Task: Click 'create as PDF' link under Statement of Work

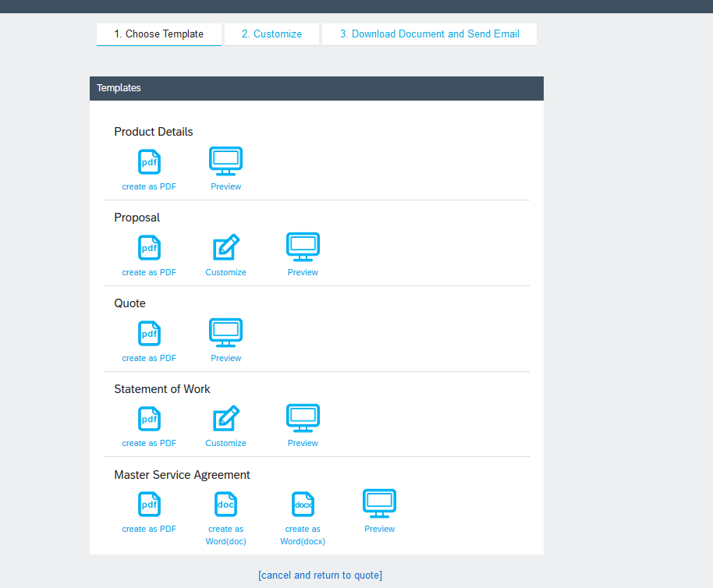Action: 149,443
